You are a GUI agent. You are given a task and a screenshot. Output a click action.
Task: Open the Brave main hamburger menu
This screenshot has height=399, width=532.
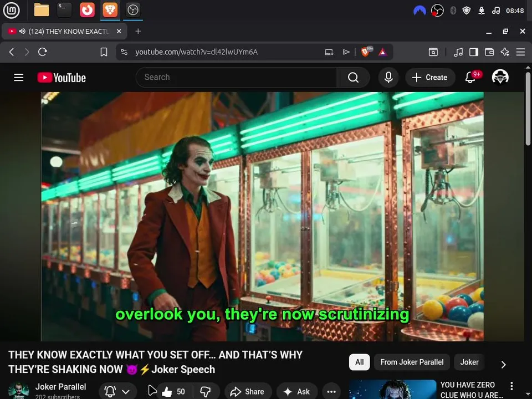520,52
